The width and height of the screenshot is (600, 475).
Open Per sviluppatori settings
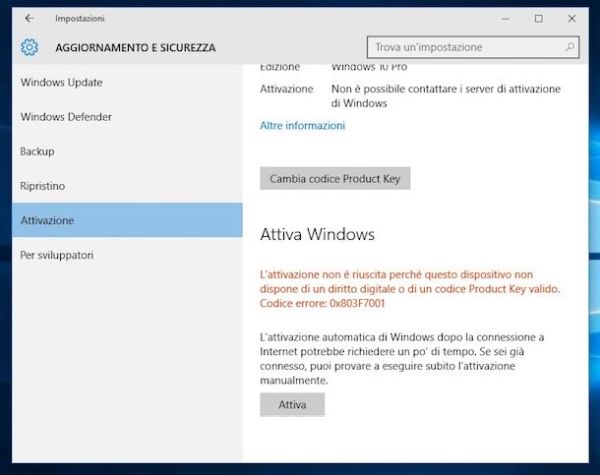[x=57, y=255]
